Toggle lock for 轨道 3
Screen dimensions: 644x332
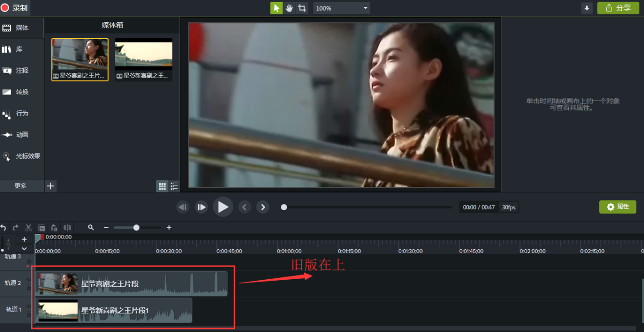[x=28, y=262]
